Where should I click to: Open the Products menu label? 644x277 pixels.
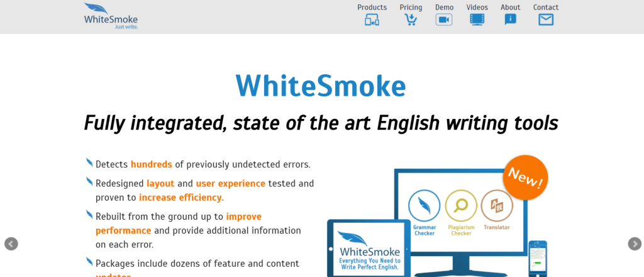click(x=372, y=8)
